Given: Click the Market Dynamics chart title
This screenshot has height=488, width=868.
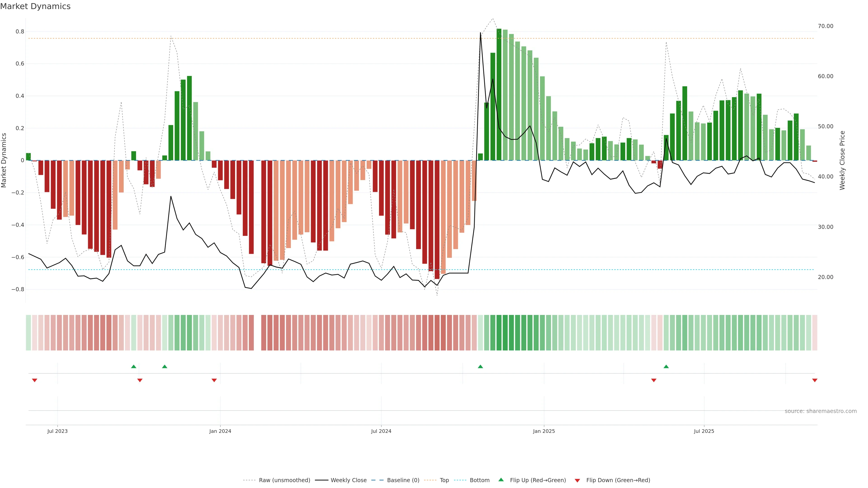Looking at the screenshot, I should pos(35,6).
